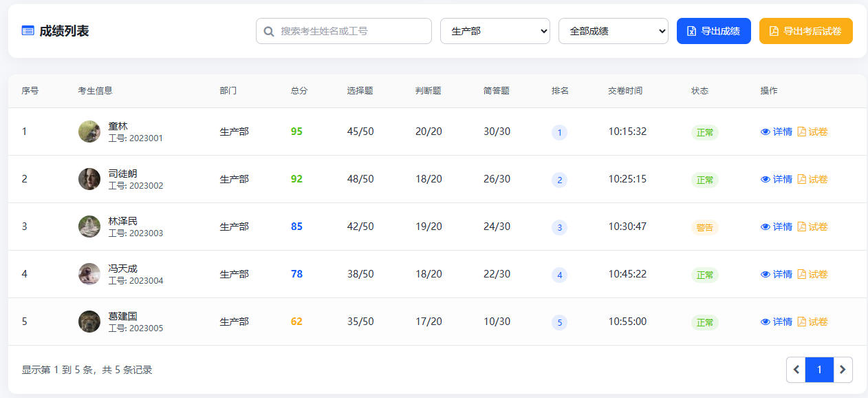Expand the 全部成绩 score filter dropdown
Screen dimensions: 868x398
pyautogui.click(x=613, y=31)
